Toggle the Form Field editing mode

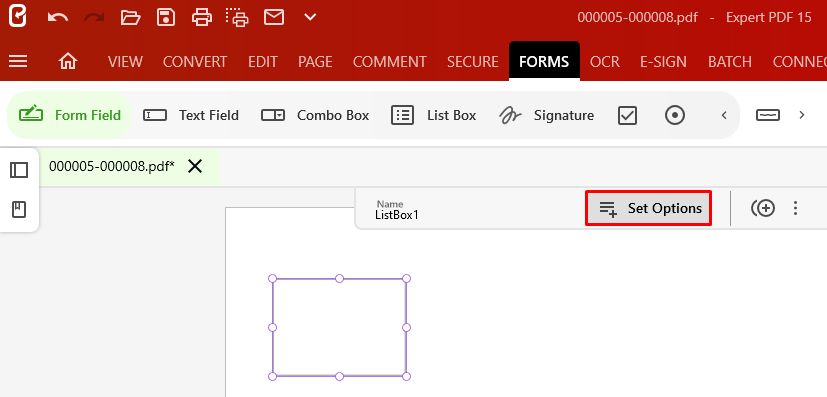click(69, 115)
